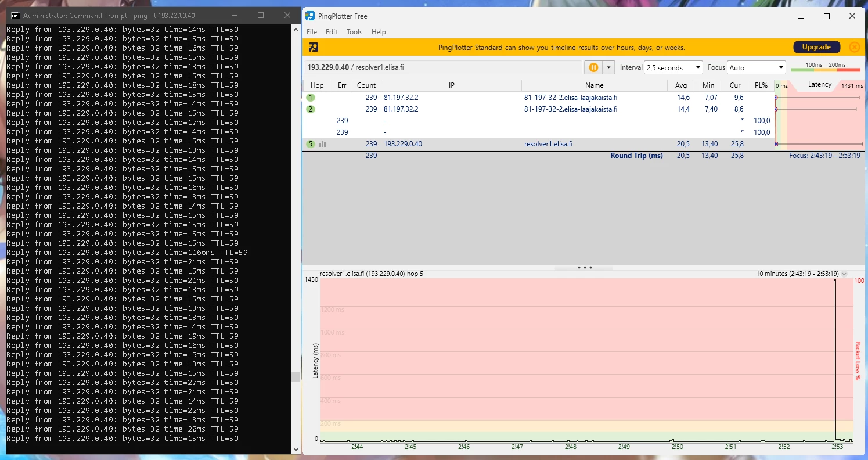This screenshot has width=868, height=460.
Task: Click the 100ms 200ms latency color legend
Action: point(825,67)
